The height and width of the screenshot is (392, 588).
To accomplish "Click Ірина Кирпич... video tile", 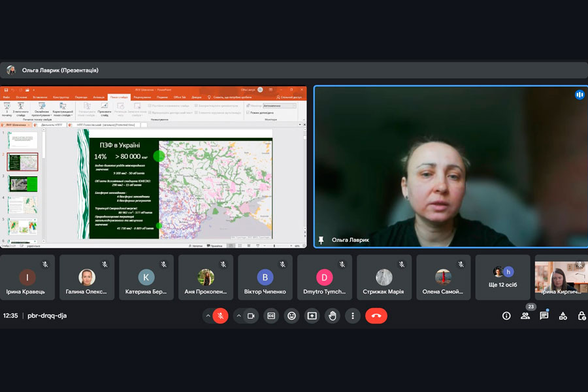I will (x=561, y=277).
